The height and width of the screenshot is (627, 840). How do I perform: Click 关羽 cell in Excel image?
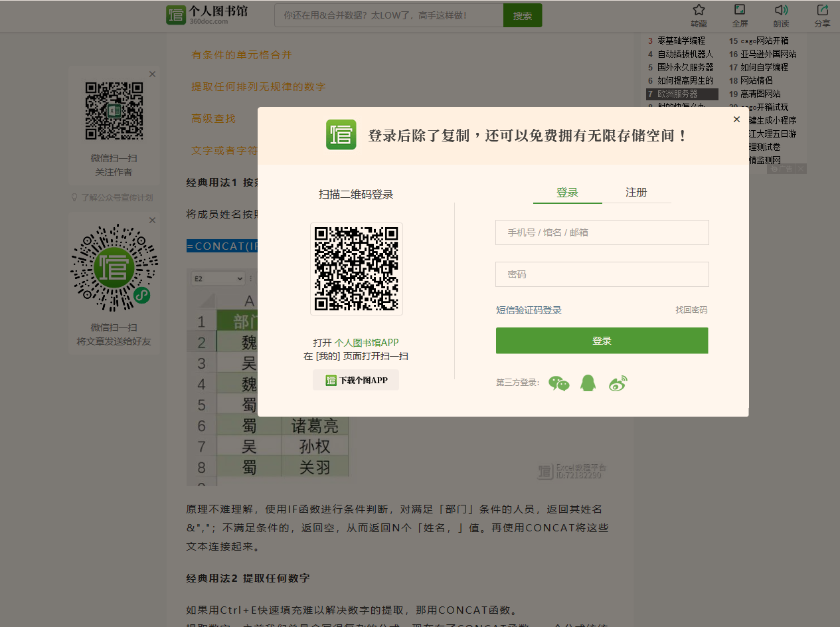tap(315, 467)
